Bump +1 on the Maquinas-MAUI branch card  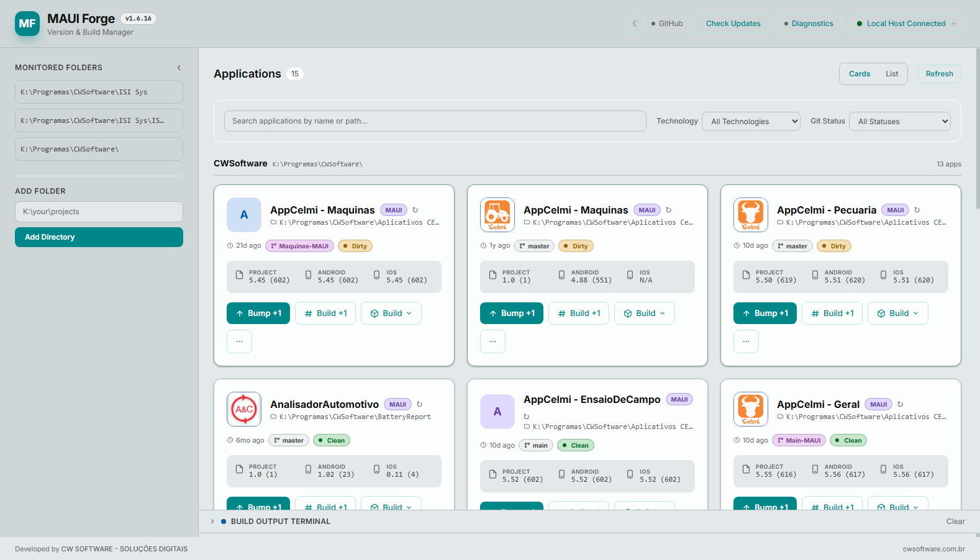(258, 313)
